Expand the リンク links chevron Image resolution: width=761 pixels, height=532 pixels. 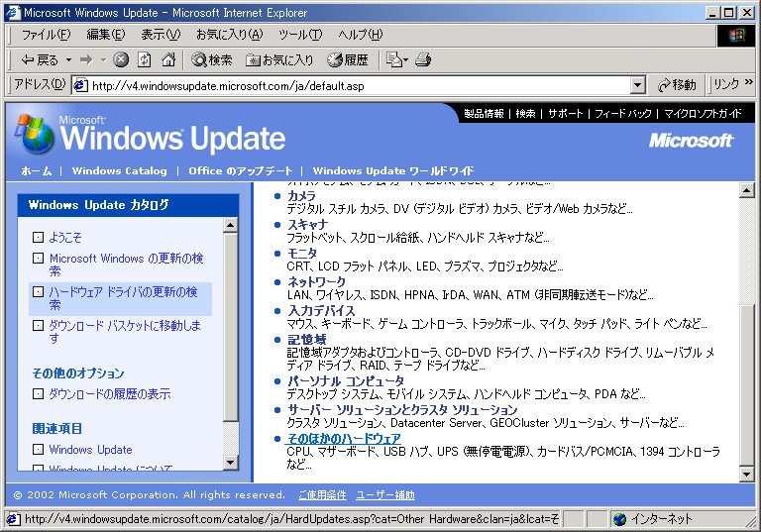pos(749,82)
